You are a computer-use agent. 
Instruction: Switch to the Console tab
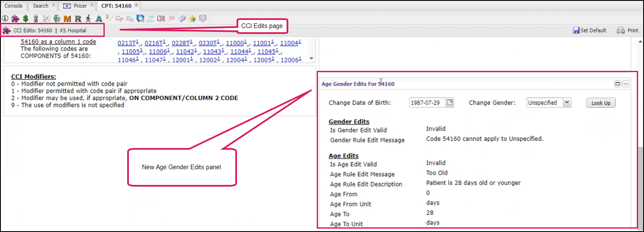click(14, 6)
